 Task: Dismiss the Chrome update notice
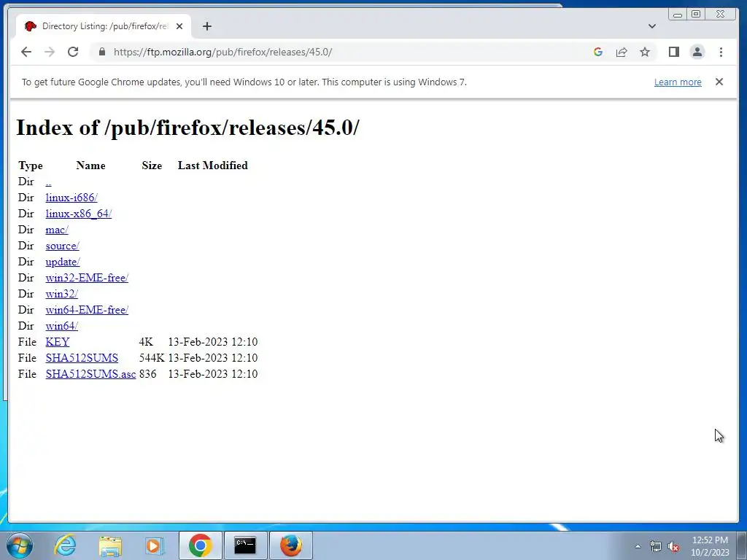click(x=719, y=82)
